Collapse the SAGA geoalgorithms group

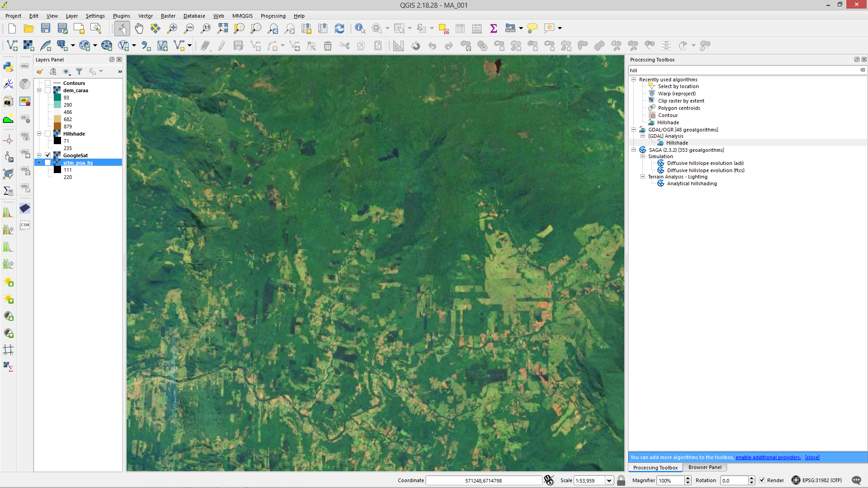634,150
